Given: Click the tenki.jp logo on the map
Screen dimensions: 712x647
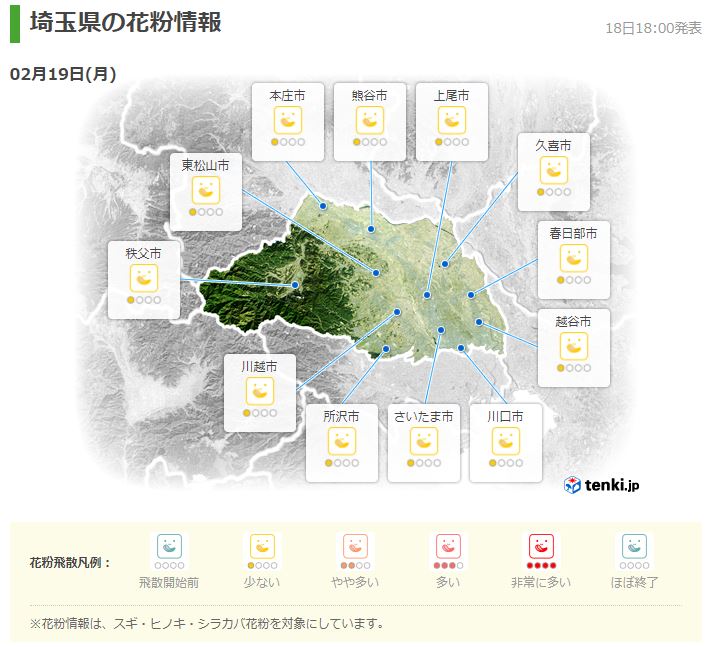Looking at the screenshot, I should click(601, 485).
